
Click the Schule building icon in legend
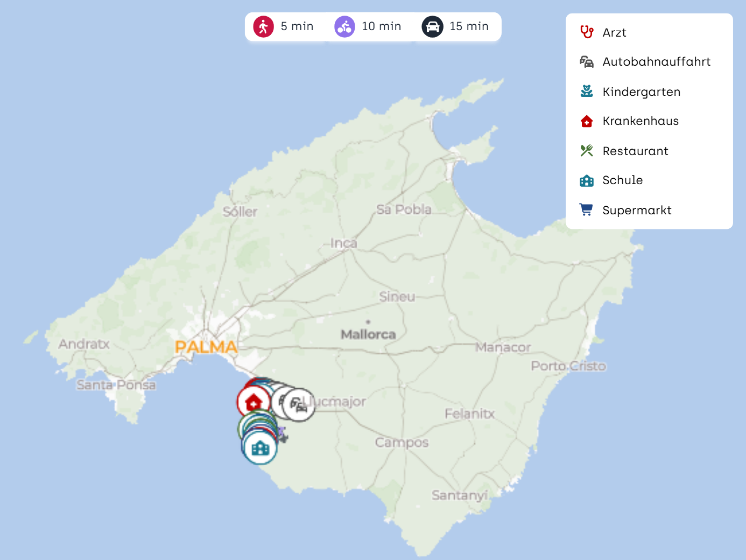(587, 180)
